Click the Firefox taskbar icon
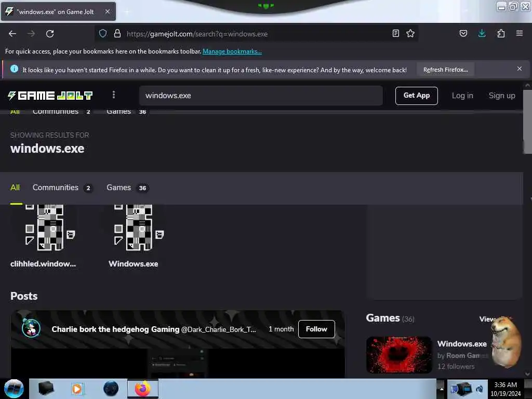532x399 pixels. (143, 389)
